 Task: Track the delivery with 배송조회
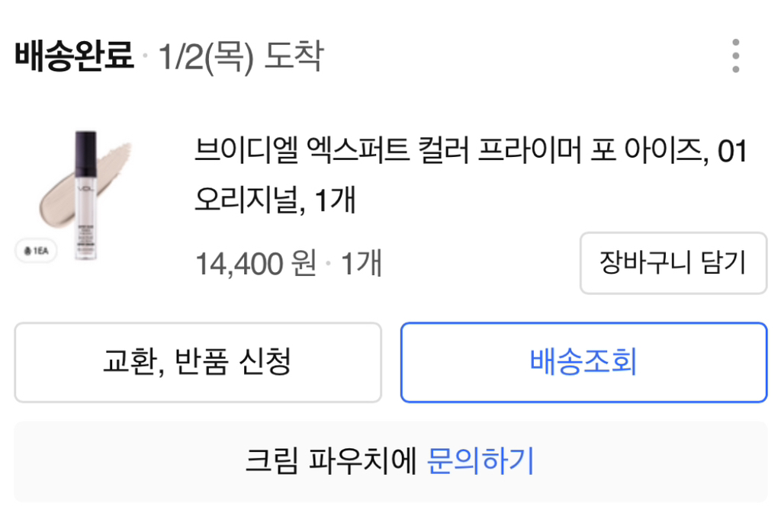click(583, 362)
